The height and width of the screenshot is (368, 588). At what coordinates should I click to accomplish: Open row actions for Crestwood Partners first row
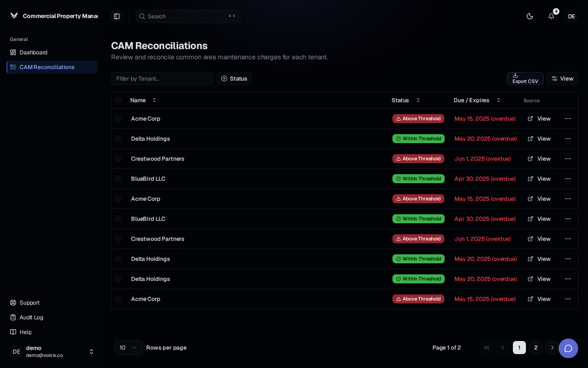[x=568, y=159]
